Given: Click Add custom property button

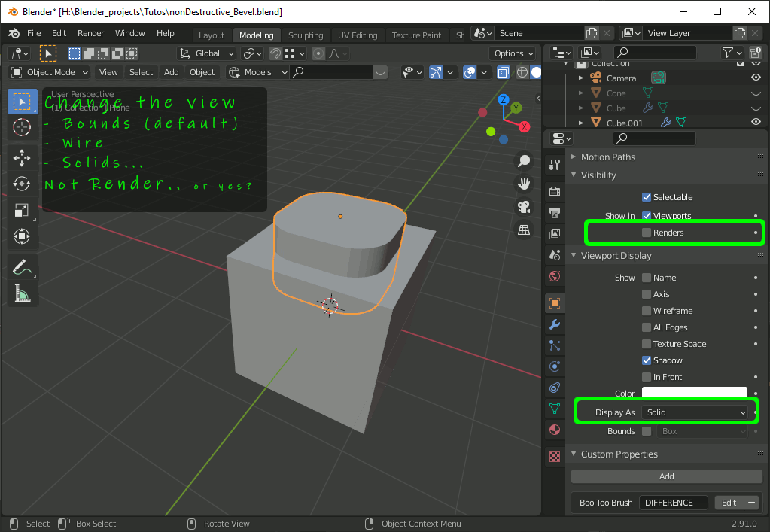Looking at the screenshot, I should click(x=666, y=476).
